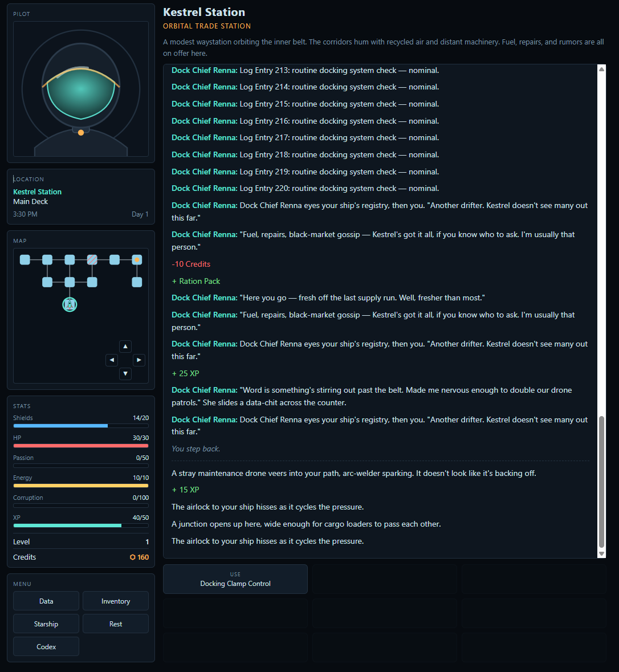The width and height of the screenshot is (619, 672).
Task: Click the log scrollbar up arrow
Action: 601,69
